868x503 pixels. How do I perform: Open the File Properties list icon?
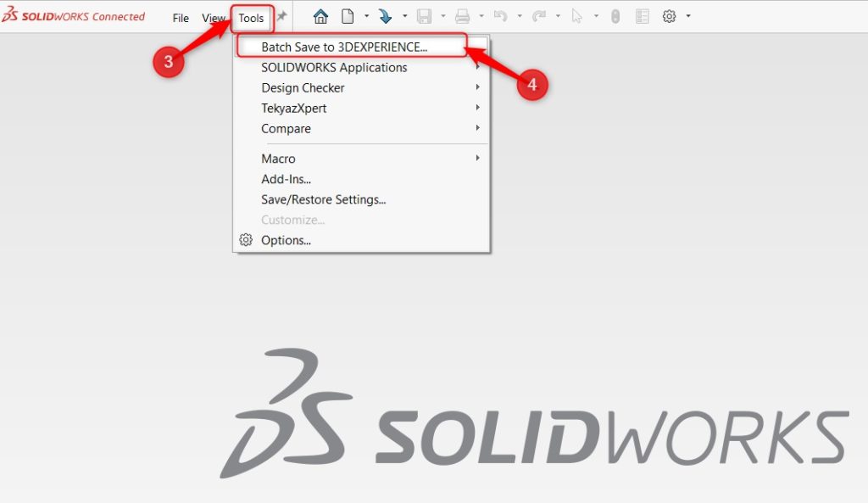point(643,17)
